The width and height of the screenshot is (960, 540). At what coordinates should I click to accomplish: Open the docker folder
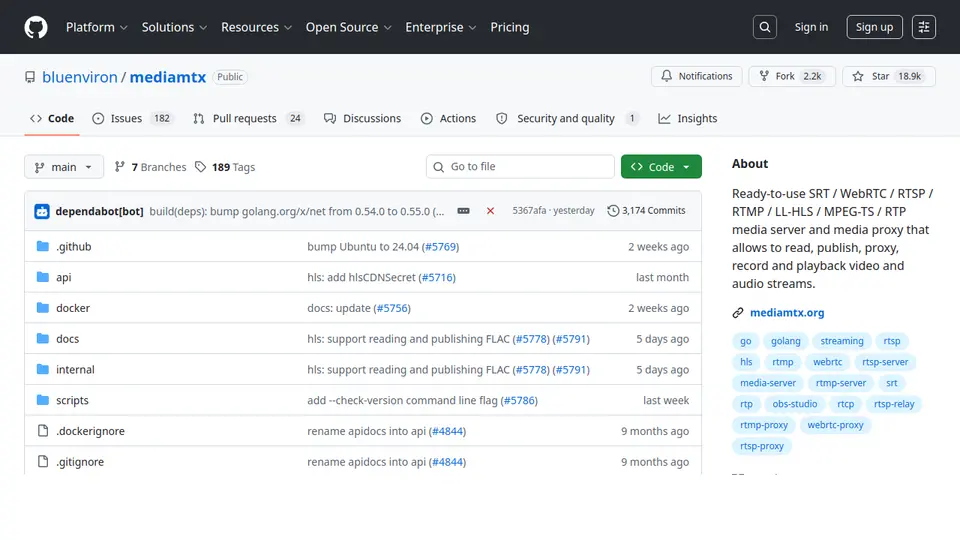73,308
